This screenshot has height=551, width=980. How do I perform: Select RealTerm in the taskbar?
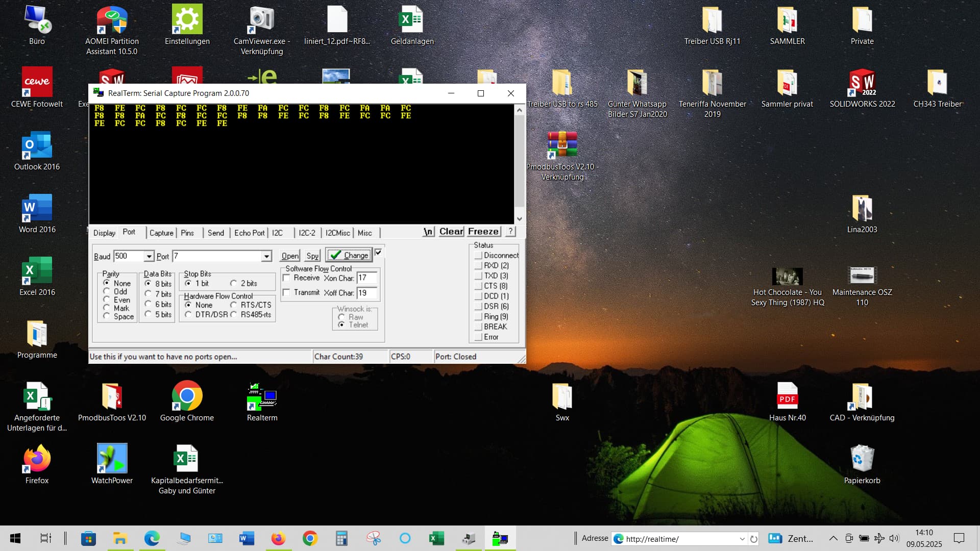(x=500, y=538)
